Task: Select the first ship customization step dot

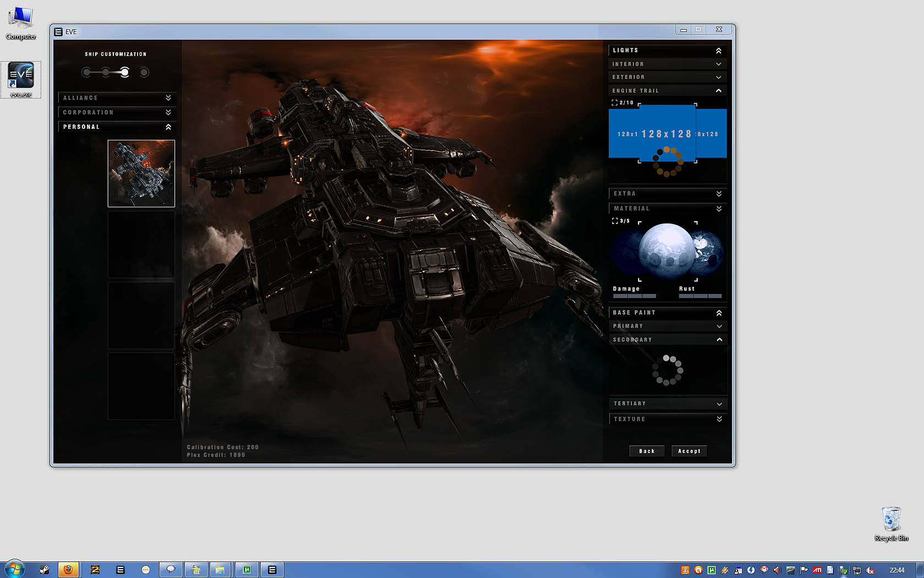Action: tap(87, 72)
